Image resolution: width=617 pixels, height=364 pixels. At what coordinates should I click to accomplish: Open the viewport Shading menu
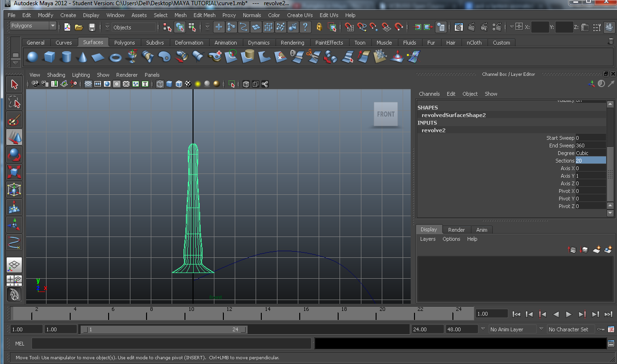coord(56,75)
